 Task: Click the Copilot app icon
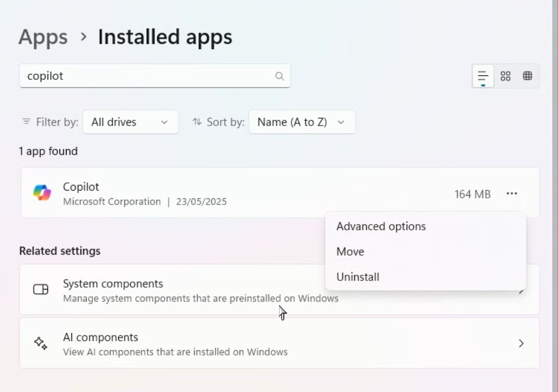42,193
